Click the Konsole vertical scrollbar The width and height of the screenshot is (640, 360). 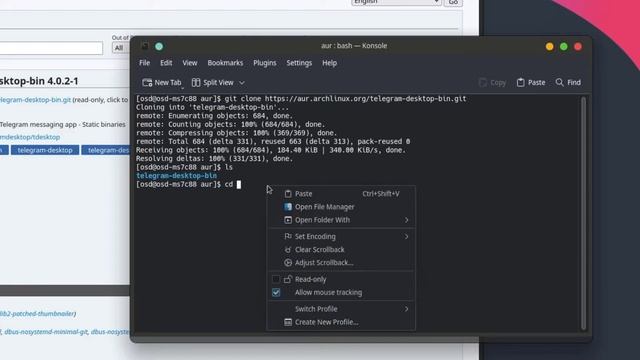[x=583, y=212]
